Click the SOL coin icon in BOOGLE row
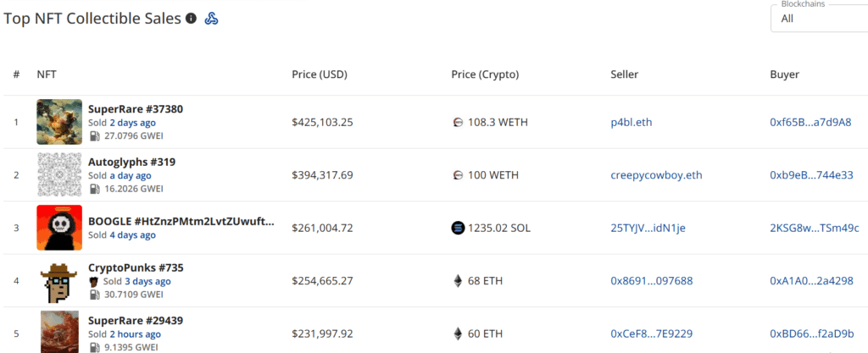The height and width of the screenshot is (353, 868). click(459, 228)
